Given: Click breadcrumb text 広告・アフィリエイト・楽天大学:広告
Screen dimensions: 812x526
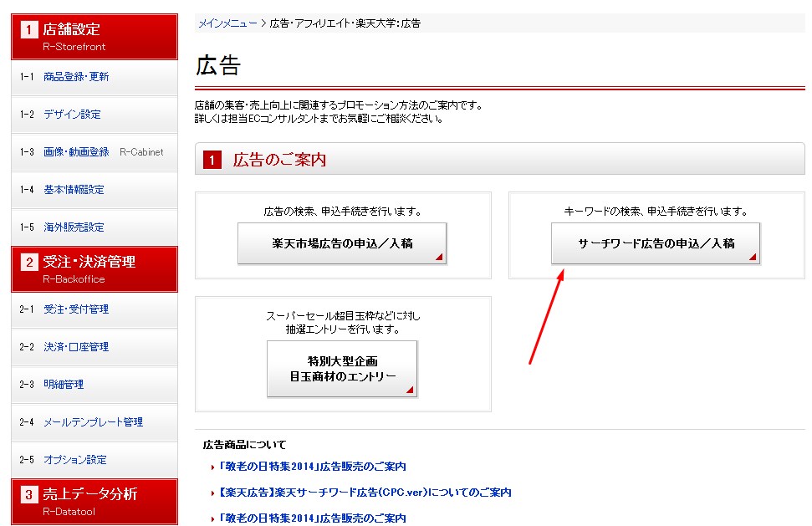Looking at the screenshot, I should coord(345,23).
